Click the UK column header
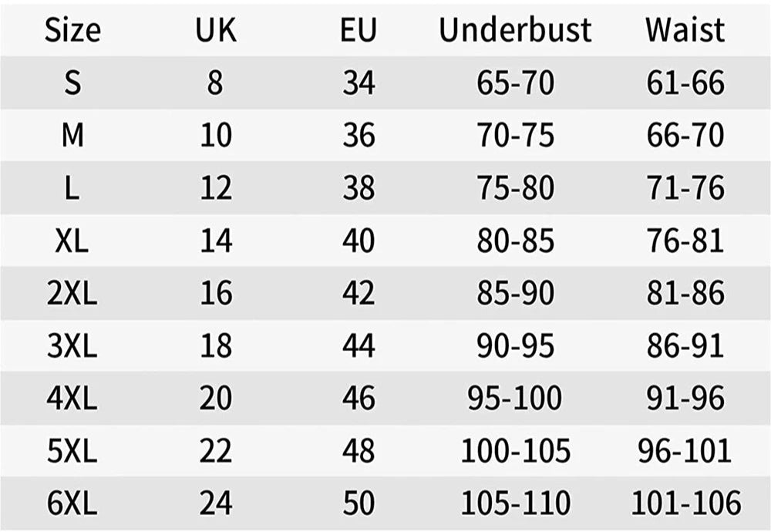Image resolution: width=771 pixels, height=532 pixels. [215, 30]
